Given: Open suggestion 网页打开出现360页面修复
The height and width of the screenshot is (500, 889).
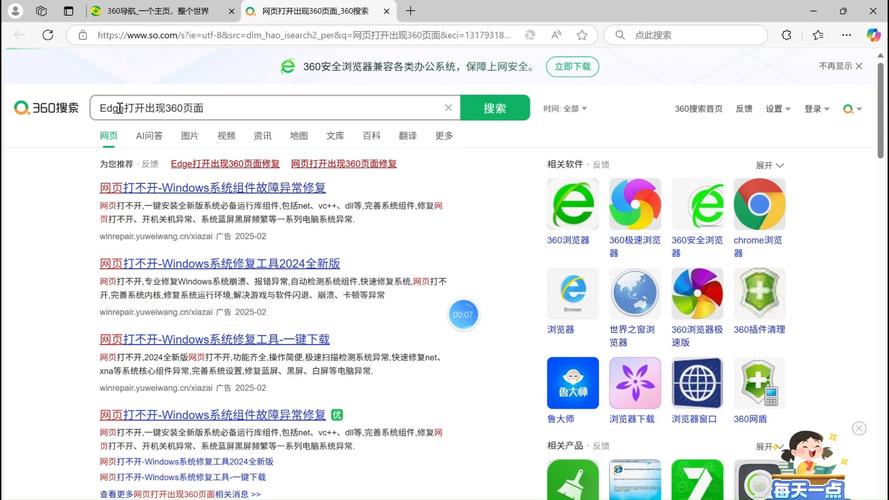Looking at the screenshot, I should (x=344, y=163).
